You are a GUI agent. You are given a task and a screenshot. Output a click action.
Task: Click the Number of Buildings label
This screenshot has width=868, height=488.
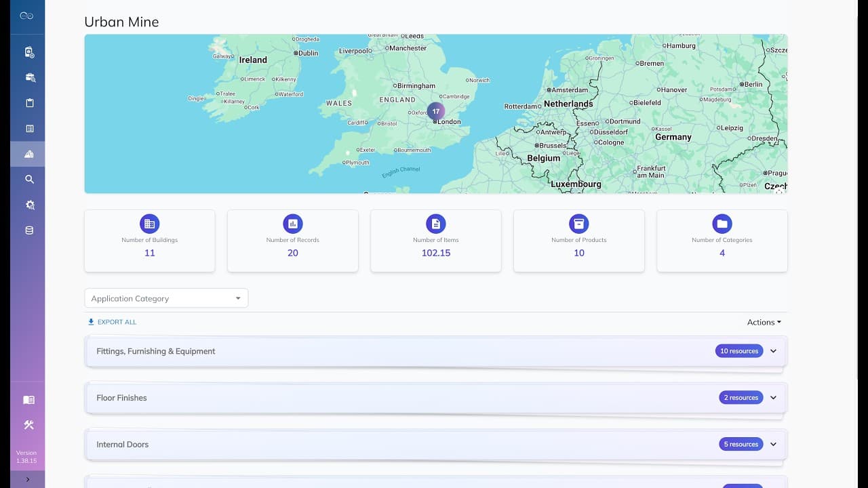(150, 240)
